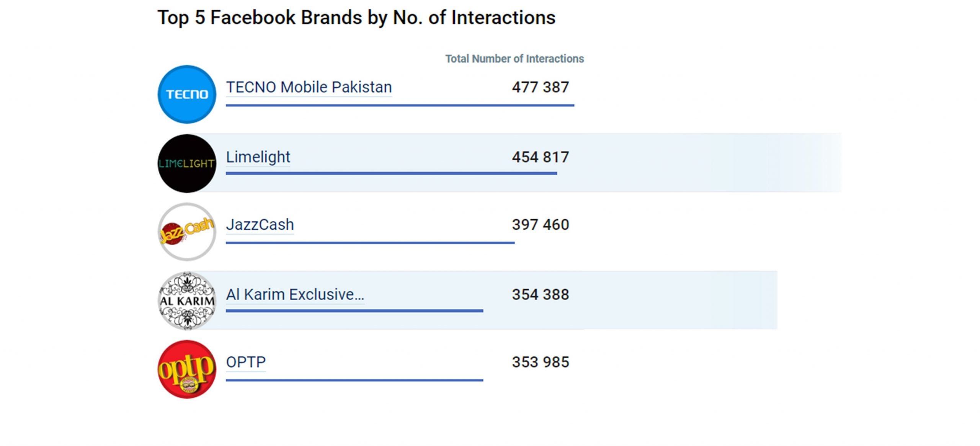Open the Limelight brand link
980x446 pixels.
click(258, 157)
